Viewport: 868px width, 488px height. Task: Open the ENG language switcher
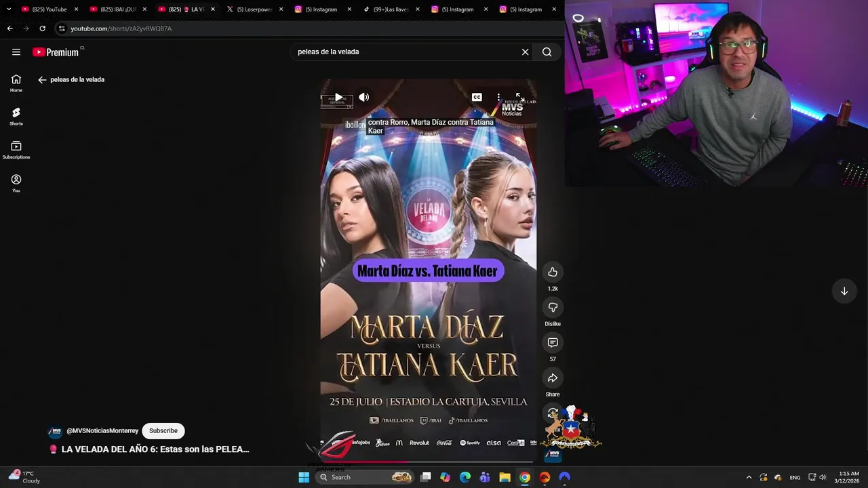pyautogui.click(x=795, y=477)
